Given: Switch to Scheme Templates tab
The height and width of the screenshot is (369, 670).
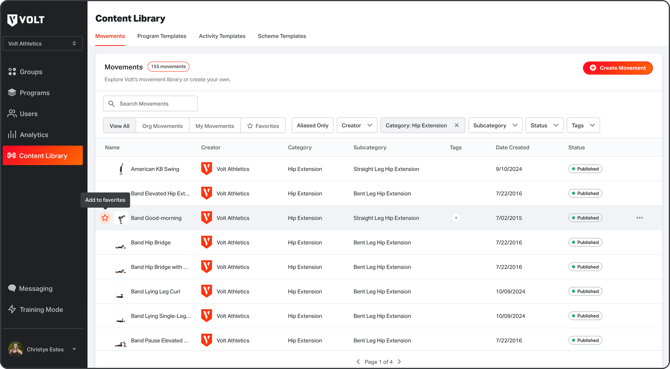Looking at the screenshot, I should 282,36.
